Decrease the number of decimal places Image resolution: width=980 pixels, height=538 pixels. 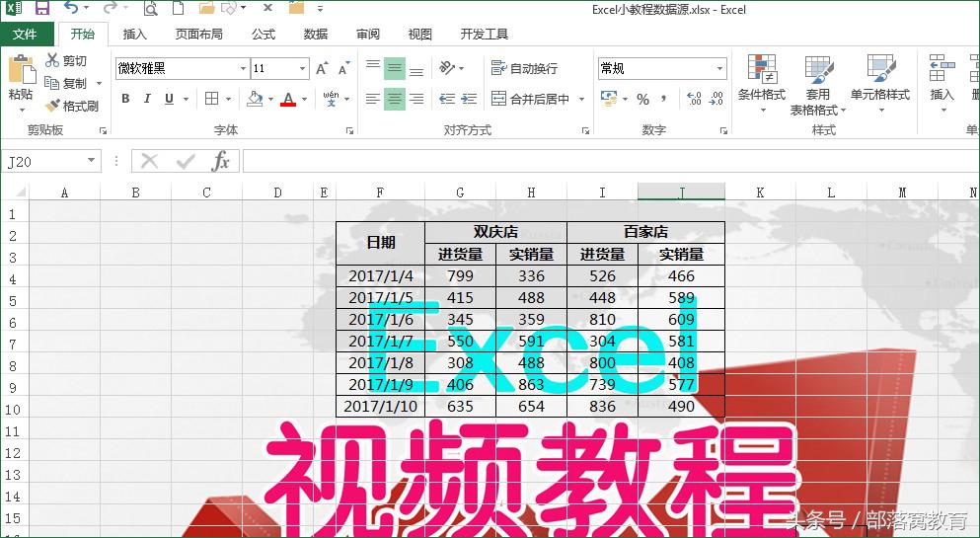[716, 99]
